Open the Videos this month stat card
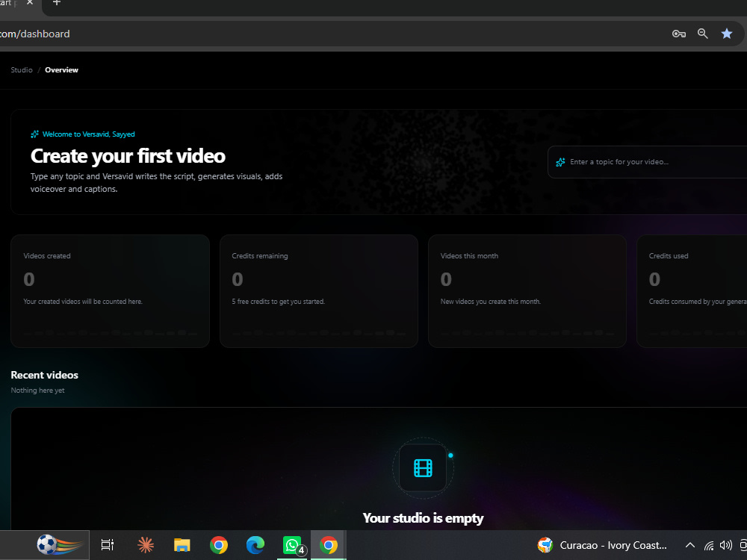 527,291
